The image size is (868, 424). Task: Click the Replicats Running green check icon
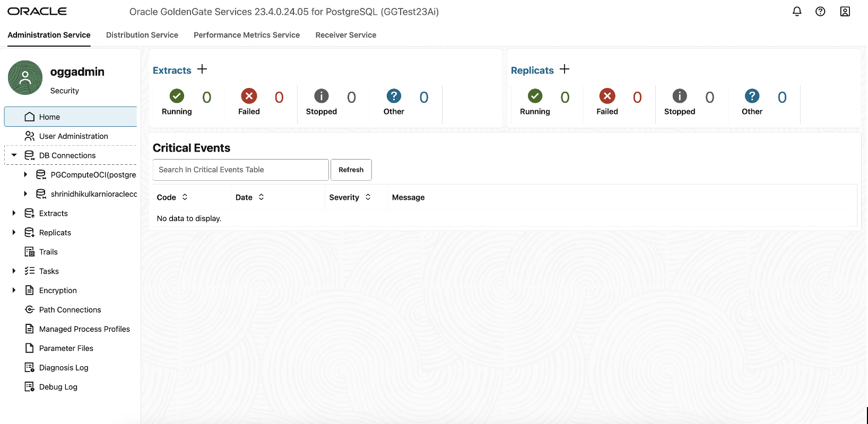click(x=535, y=96)
